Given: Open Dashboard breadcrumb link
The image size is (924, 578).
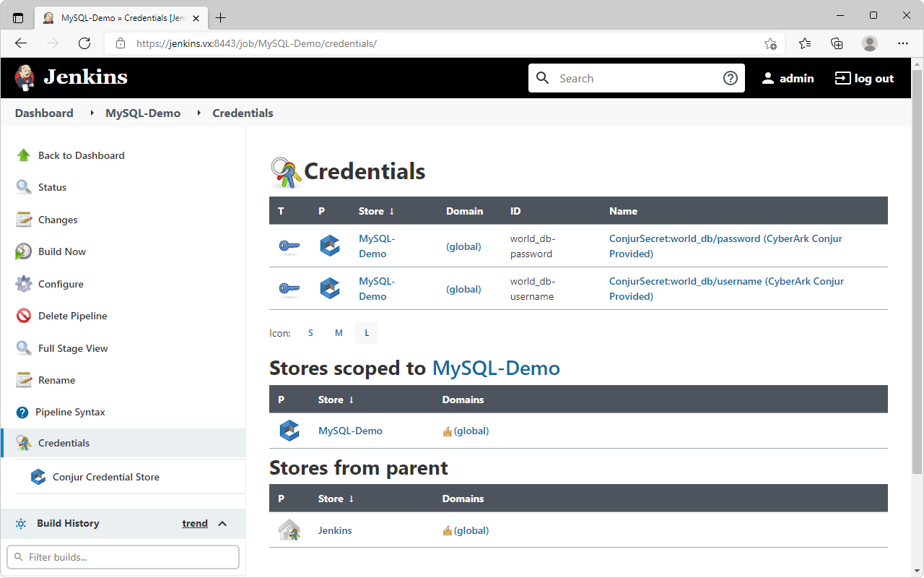Looking at the screenshot, I should (x=44, y=113).
